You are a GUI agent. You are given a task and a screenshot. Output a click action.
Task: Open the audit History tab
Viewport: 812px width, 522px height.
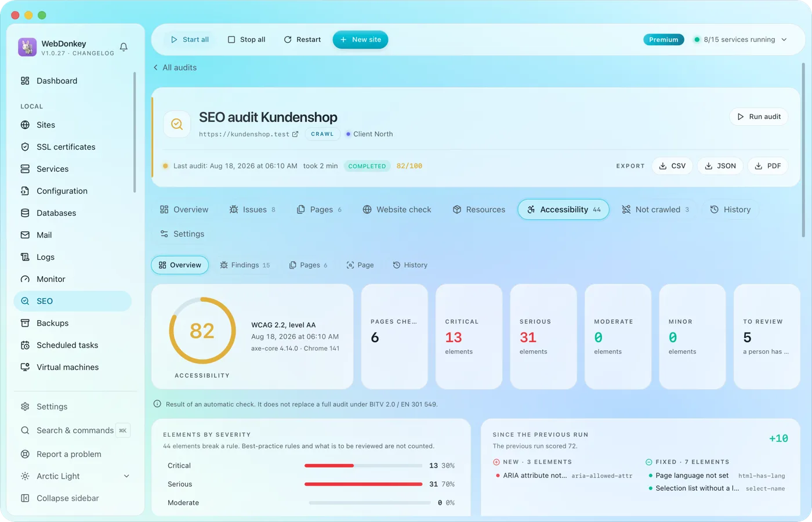[x=731, y=209]
